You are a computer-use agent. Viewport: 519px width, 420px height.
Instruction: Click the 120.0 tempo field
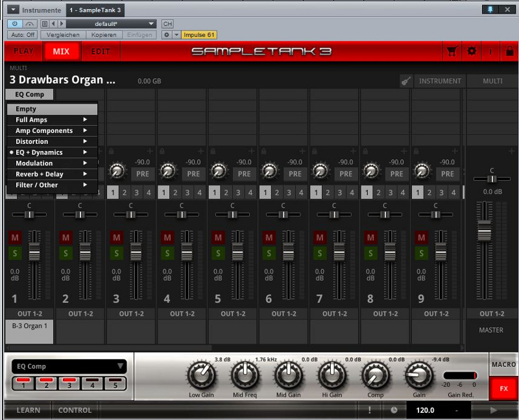[x=425, y=410]
